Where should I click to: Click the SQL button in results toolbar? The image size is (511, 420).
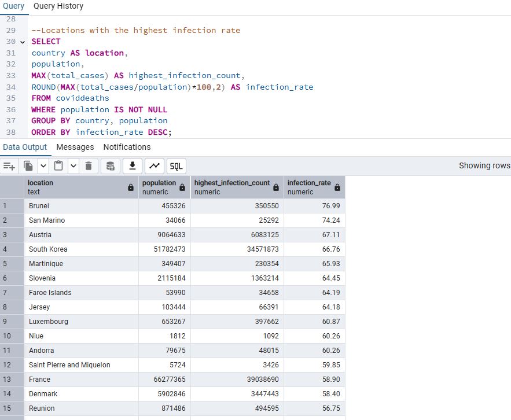click(x=176, y=166)
